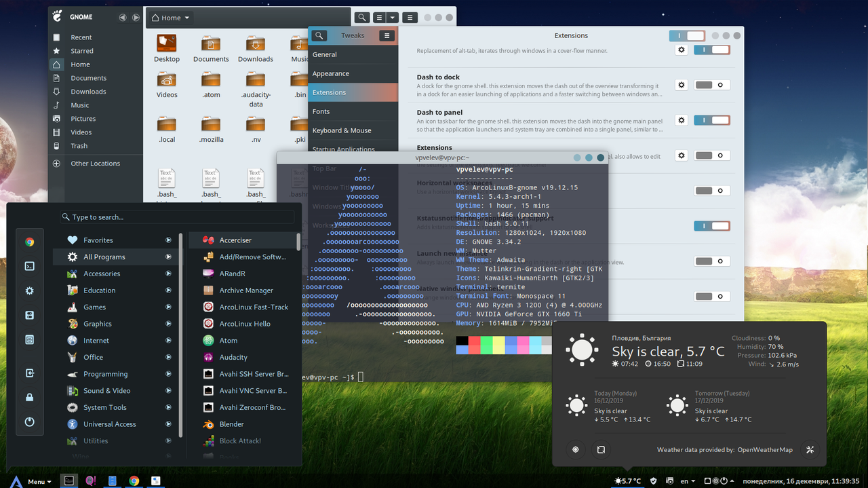Open the settings gear for Dash to dock
The image size is (868, 488).
(682, 85)
